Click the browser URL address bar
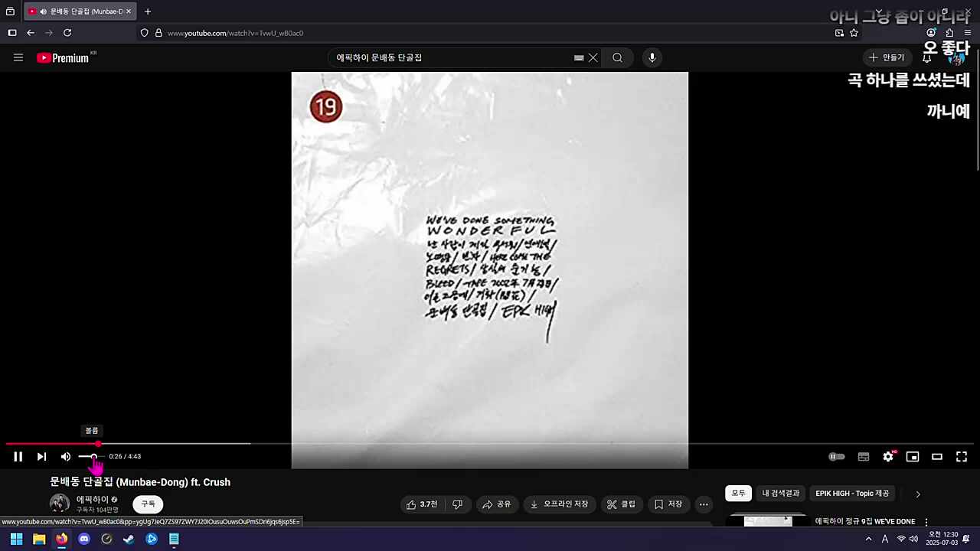Image resolution: width=980 pixels, height=551 pixels. (490, 33)
